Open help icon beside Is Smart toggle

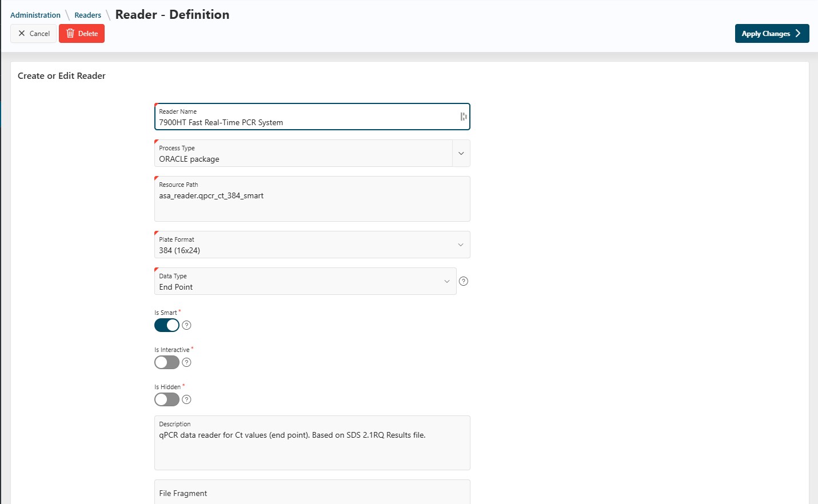coord(186,325)
